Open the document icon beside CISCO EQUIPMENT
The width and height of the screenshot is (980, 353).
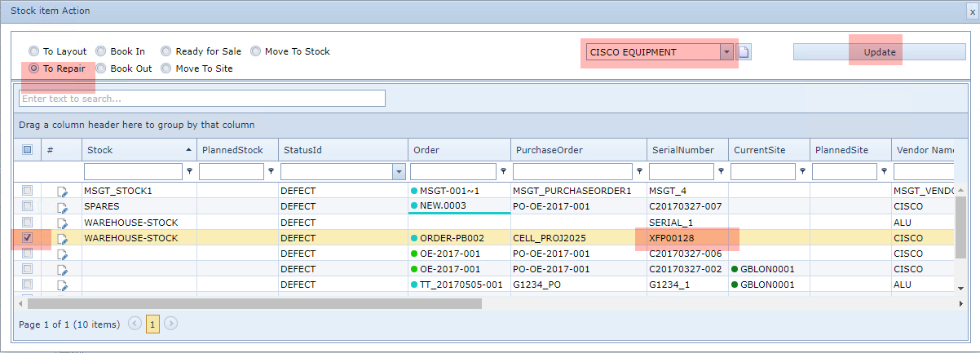[744, 52]
